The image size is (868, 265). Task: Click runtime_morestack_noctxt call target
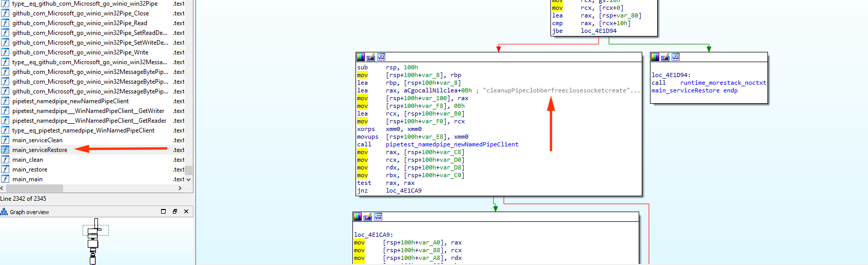coord(723,83)
